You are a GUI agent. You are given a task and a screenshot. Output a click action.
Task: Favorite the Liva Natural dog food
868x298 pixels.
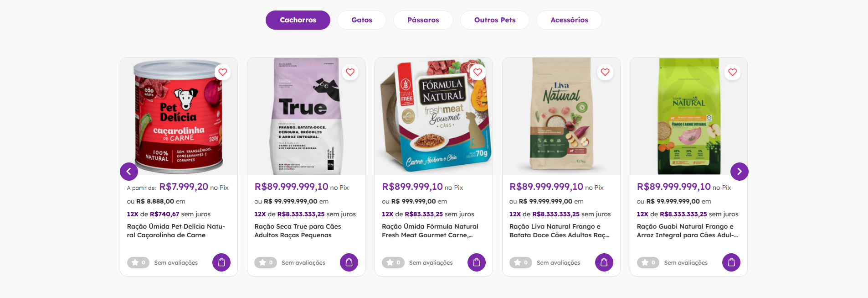[x=605, y=72]
